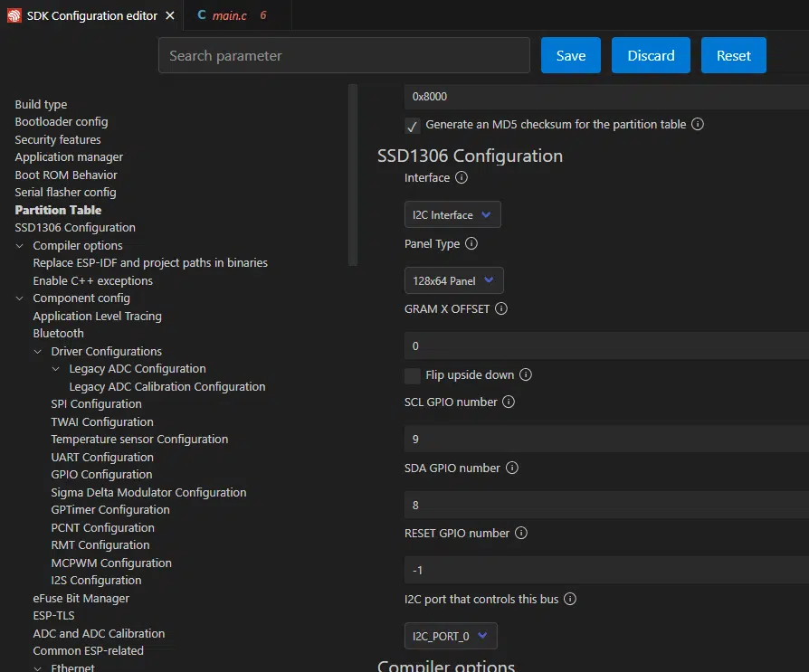Select the SDK Configuration editor tab
This screenshot has width=809, height=672.
pos(91,15)
